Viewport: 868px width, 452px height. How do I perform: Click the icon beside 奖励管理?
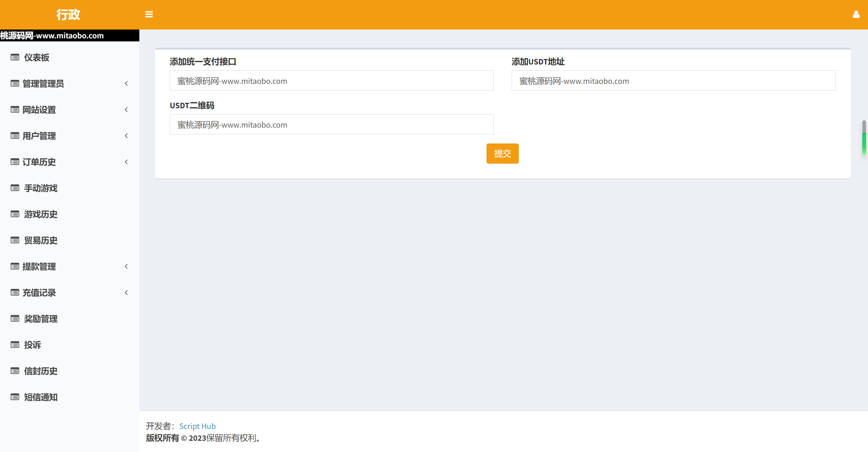coord(15,319)
